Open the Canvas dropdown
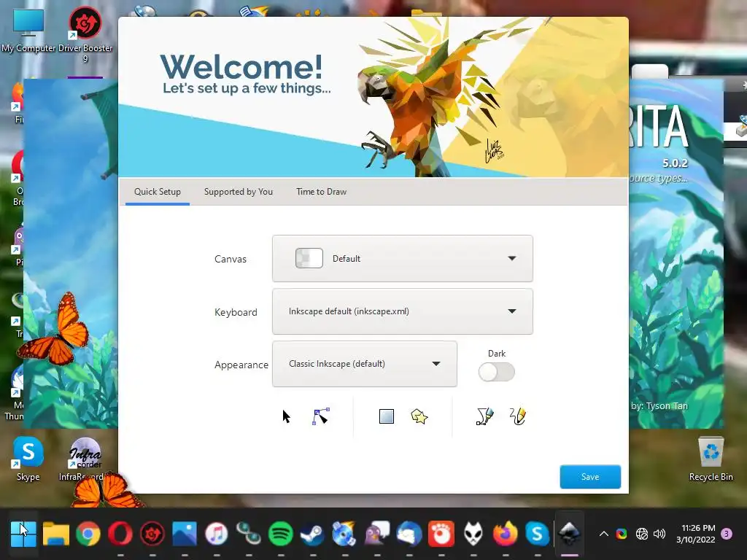Image resolution: width=747 pixels, height=560 pixels. pyautogui.click(x=403, y=259)
